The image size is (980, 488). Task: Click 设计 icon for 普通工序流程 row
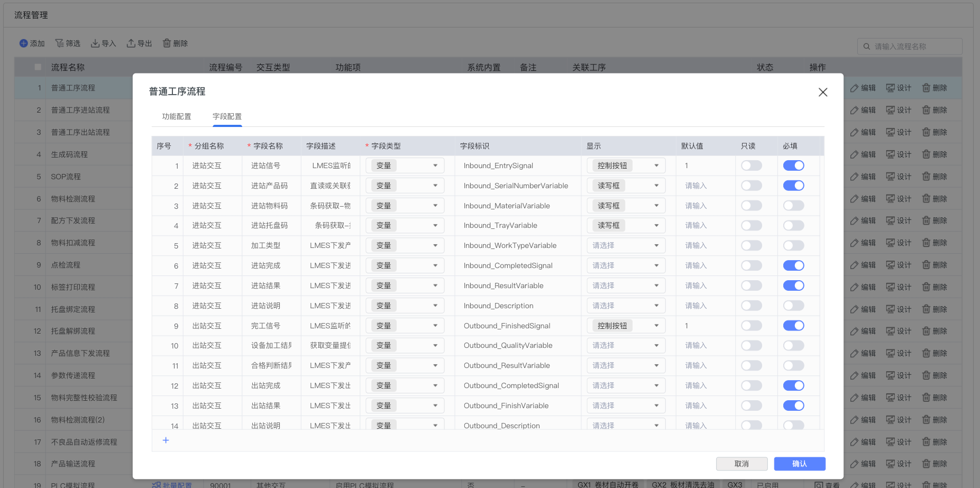click(891, 88)
